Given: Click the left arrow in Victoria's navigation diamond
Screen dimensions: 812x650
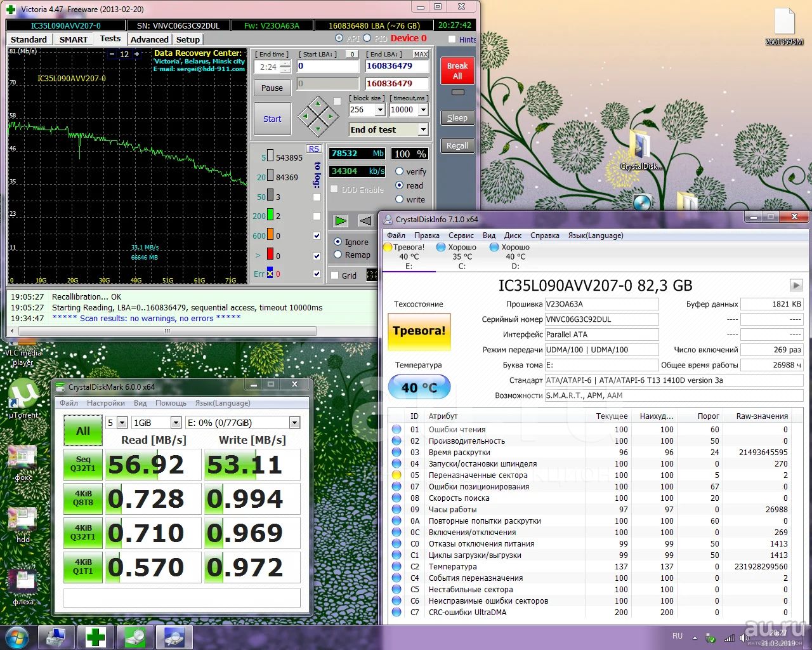Looking at the screenshot, I should (x=306, y=117).
